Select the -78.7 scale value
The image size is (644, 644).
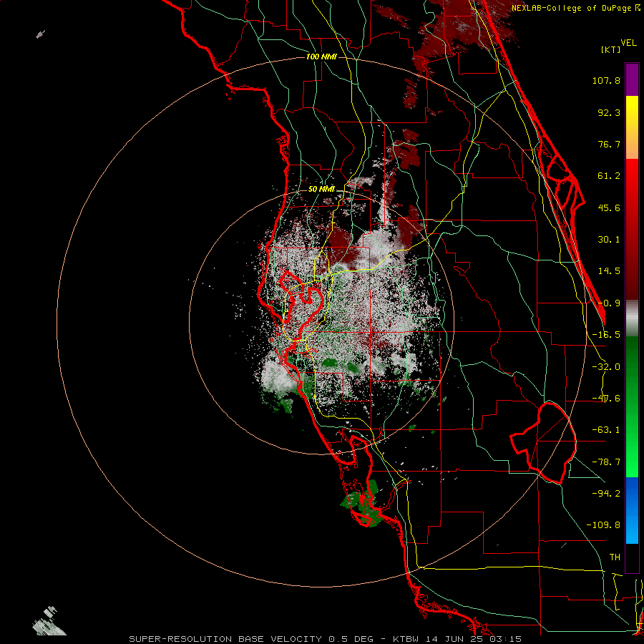606,462
